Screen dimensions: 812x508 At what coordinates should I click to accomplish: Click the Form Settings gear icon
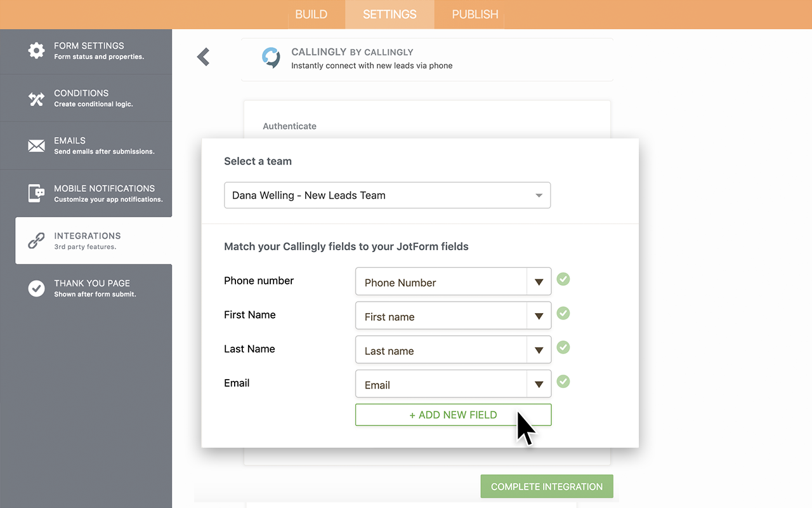[37, 51]
